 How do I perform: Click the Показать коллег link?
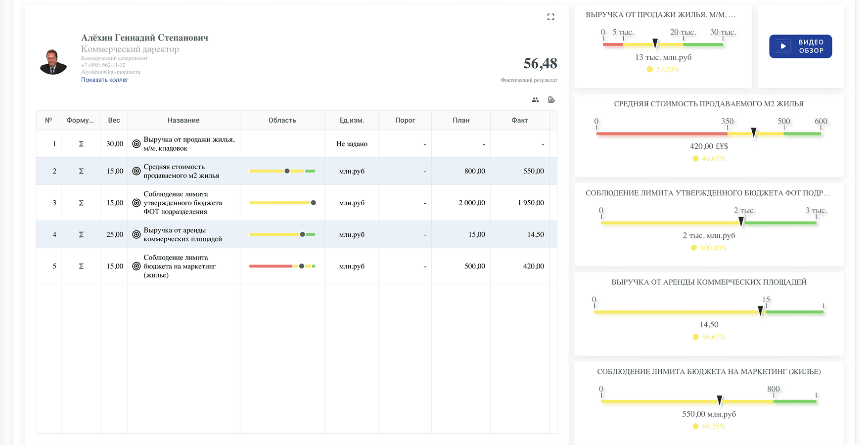pyautogui.click(x=105, y=80)
